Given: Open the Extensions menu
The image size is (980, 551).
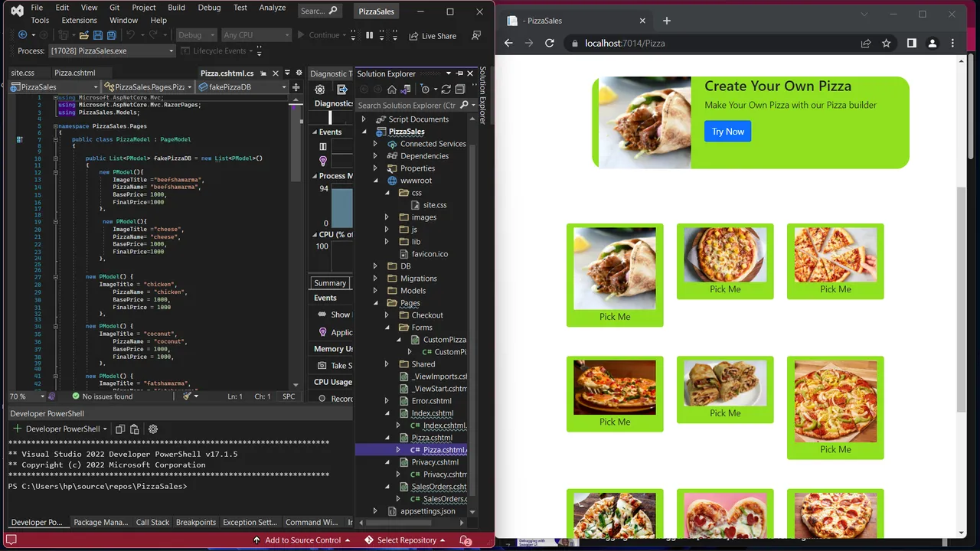Looking at the screenshot, I should pos(80,21).
